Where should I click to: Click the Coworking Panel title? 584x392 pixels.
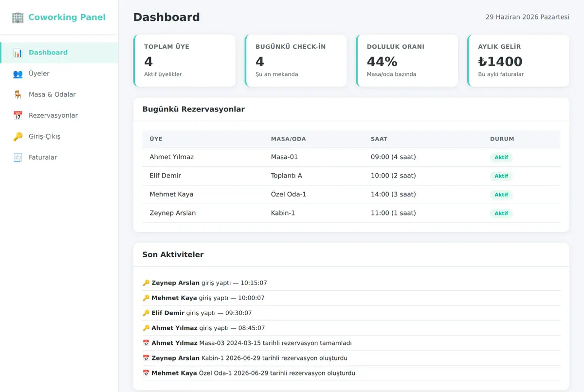[x=67, y=18]
